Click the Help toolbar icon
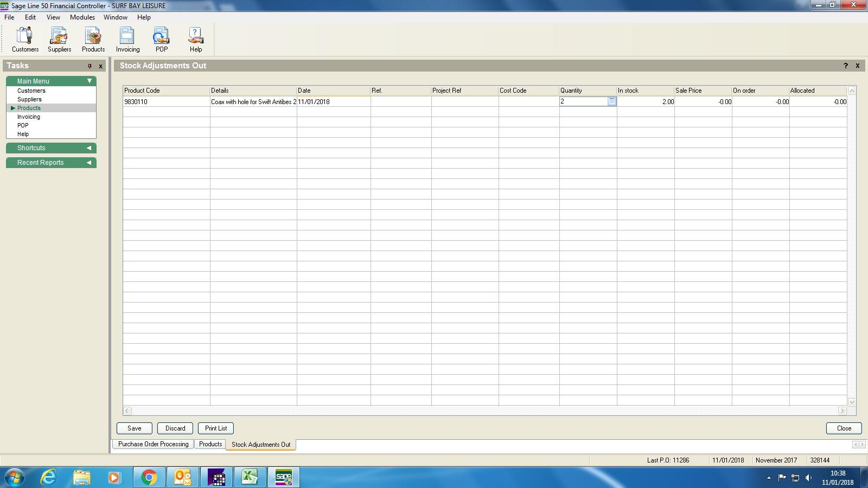This screenshot has width=868, height=488. tap(196, 40)
